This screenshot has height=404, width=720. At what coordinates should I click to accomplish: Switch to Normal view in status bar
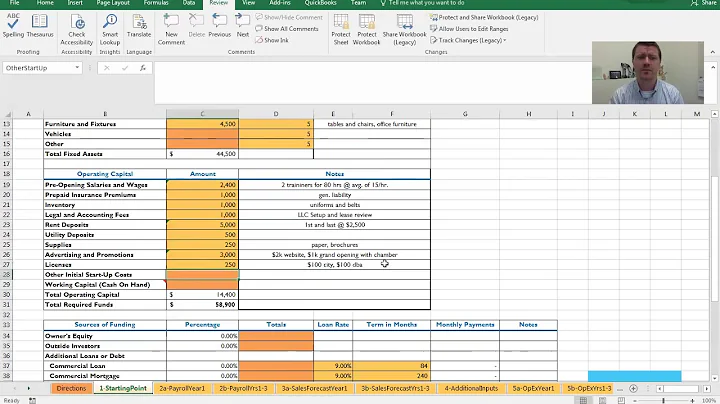click(x=583, y=400)
